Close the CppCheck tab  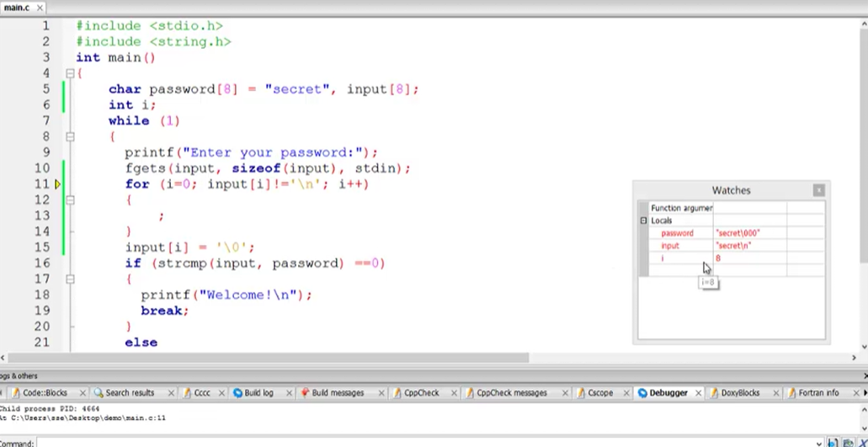coord(454,393)
